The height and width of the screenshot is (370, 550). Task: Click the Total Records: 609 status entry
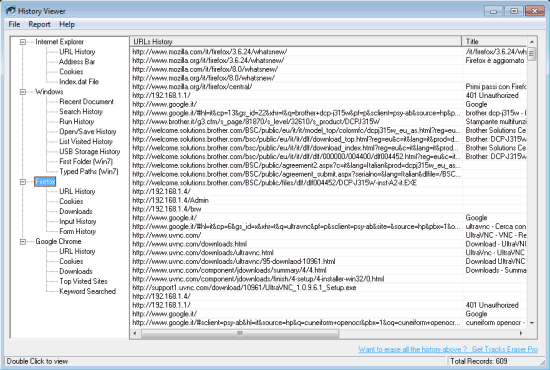tap(479, 361)
